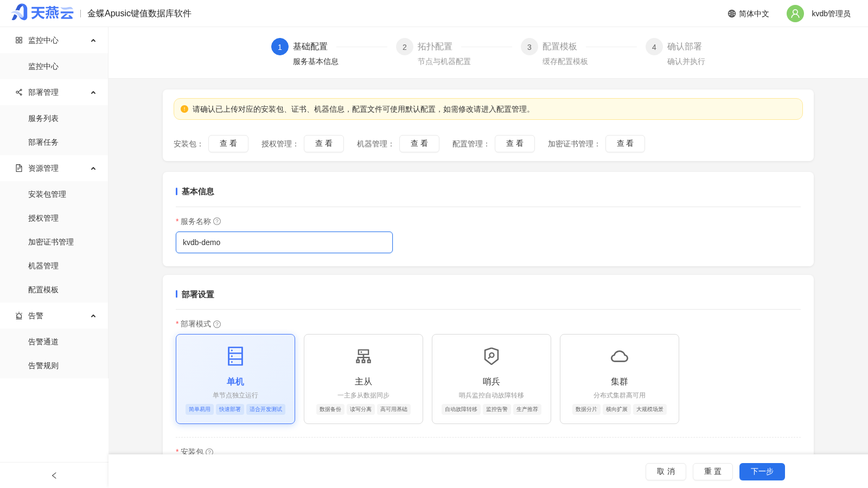Screen dimensions: 868x488
Task: Collapse the sidebar with the left arrow
Action: pos(54,476)
